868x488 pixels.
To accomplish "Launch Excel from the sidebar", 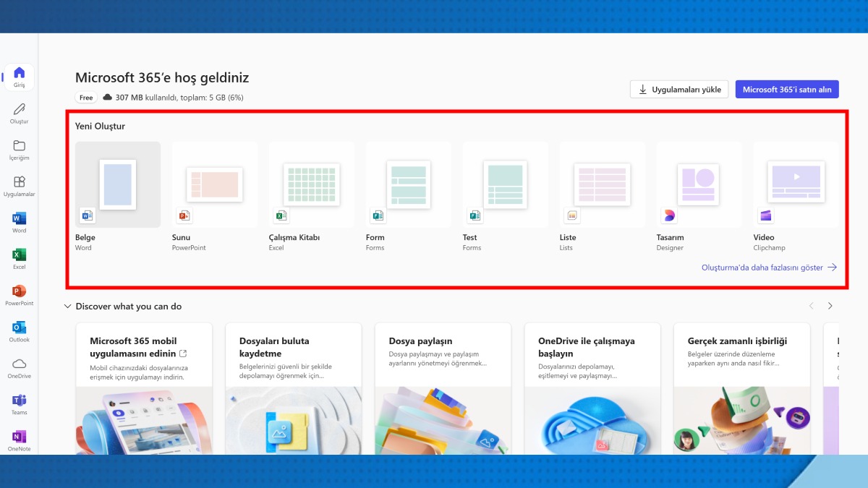I will tap(20, 259).
